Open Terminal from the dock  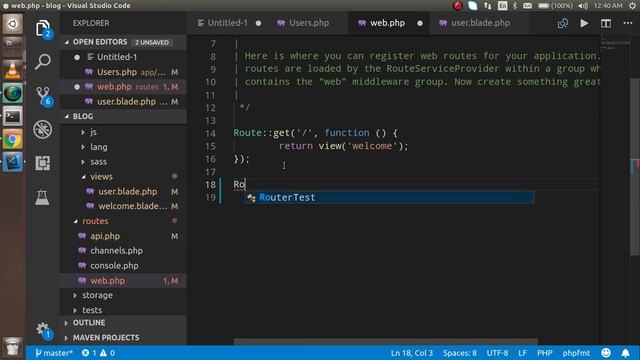[13, 116]
